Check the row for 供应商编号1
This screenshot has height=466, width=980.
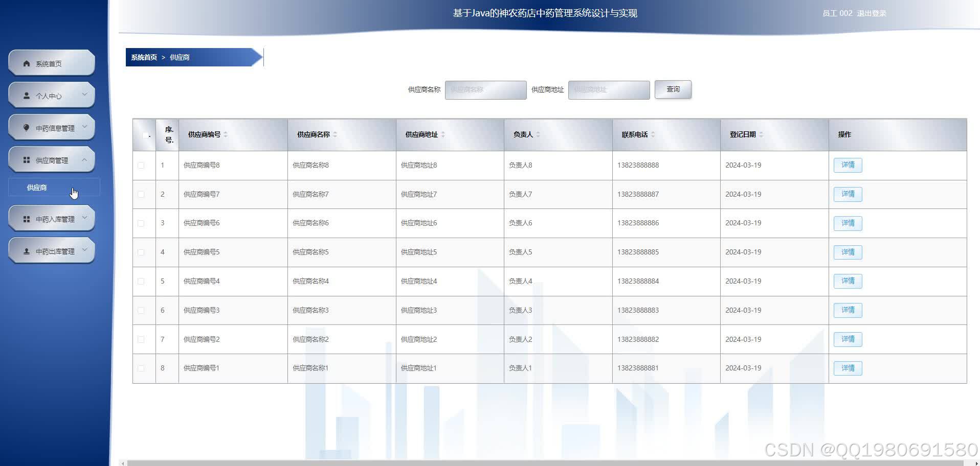pos(141,368)
